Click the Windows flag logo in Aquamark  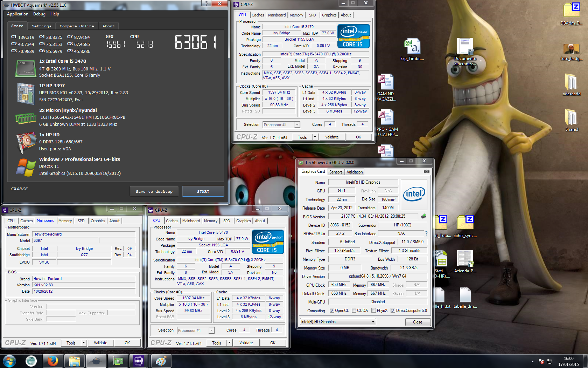point(26,168)
